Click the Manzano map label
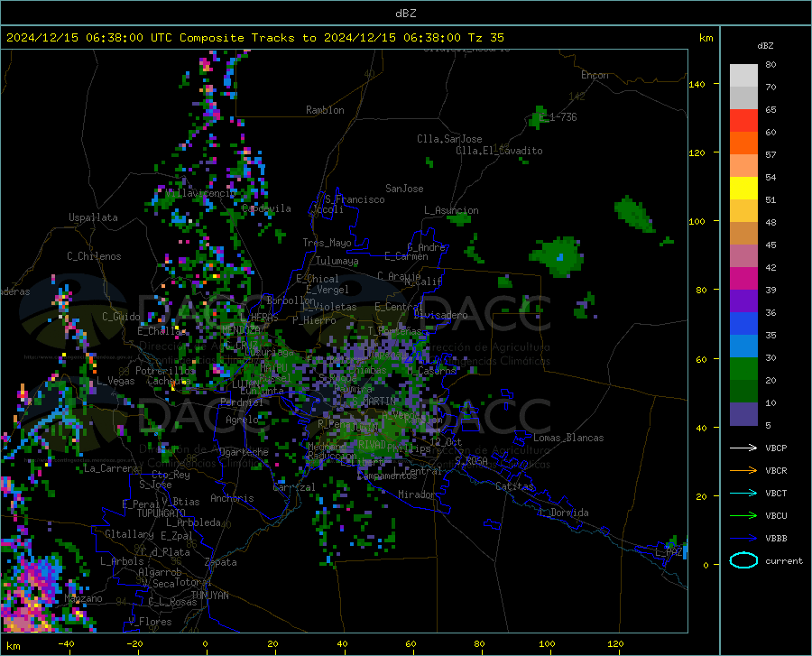 (83, 598)
